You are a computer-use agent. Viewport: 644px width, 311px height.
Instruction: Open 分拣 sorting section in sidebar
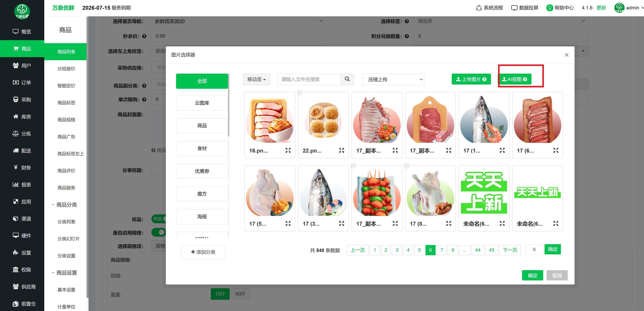[x=22, y=133]
